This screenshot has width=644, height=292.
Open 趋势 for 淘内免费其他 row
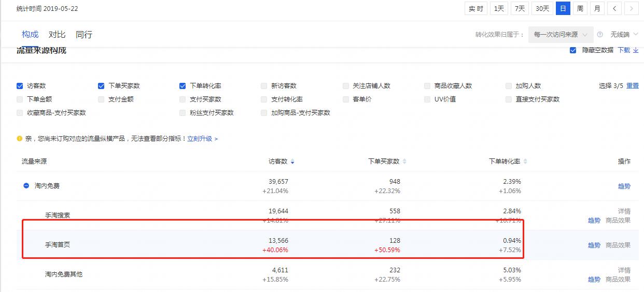pyautogui.click(x=594, y=280)
